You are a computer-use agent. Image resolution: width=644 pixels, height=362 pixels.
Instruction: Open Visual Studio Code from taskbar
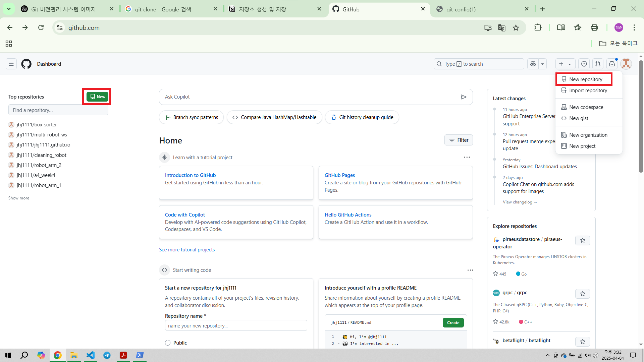pos(91,355)
